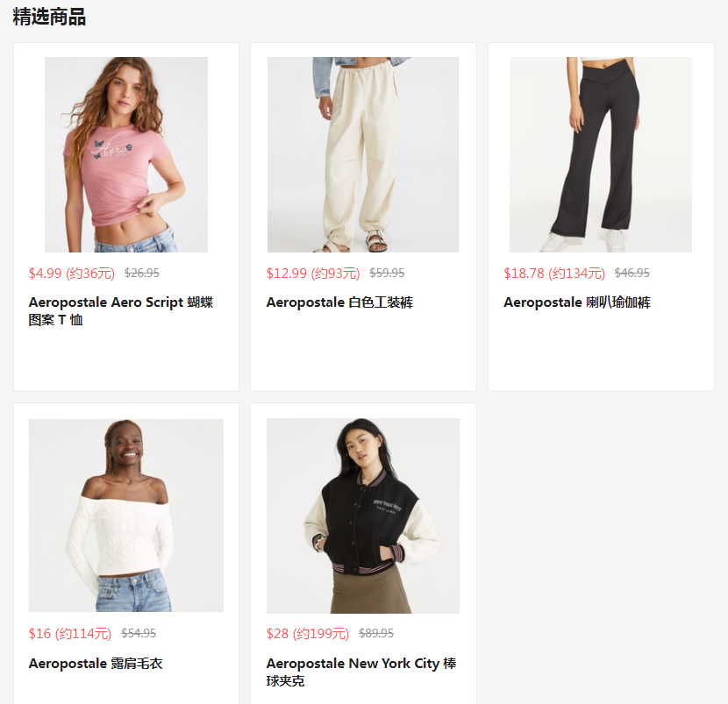Click the crossed-out $89.95 original price

click(x=376, y=633)
